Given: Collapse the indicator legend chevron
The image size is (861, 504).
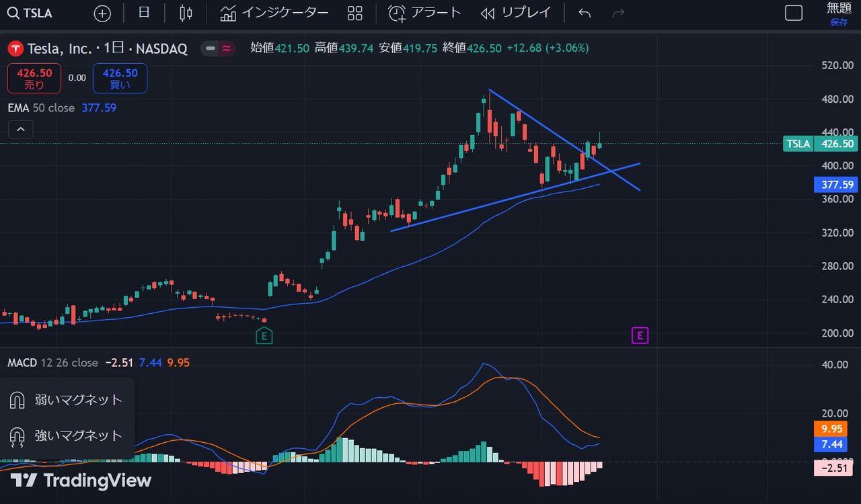Looking at the screenshot, I should [x=21, y=129].
